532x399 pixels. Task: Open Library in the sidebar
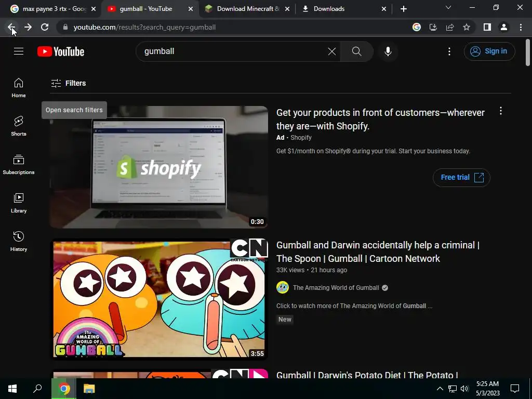pos(19,203)
